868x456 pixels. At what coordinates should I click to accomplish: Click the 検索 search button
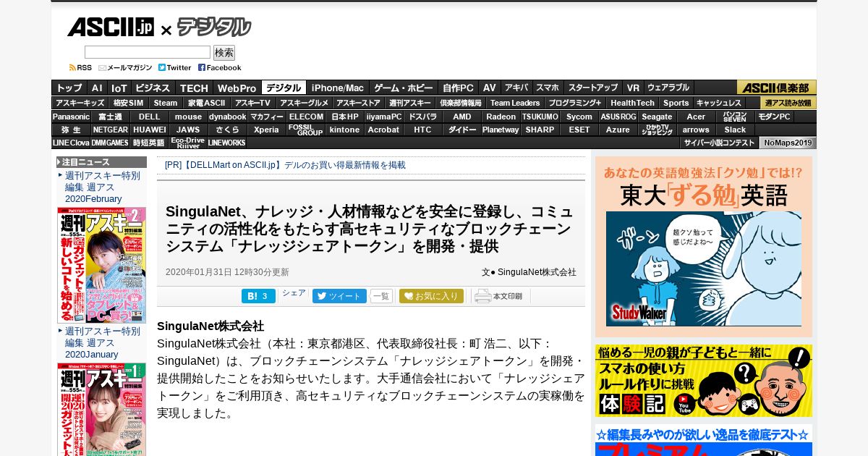(x=224, y=53)
